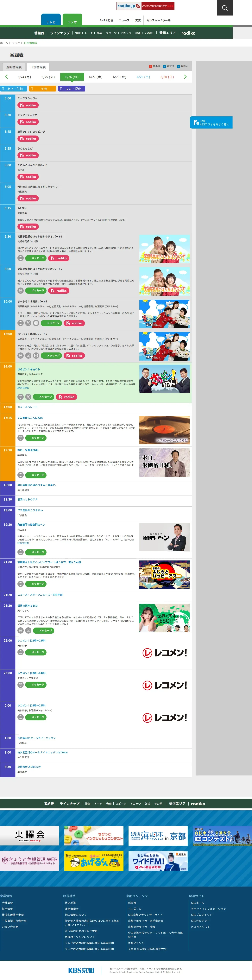Open website globe icon for 本日、米團治日和。
Image resolution: width=252 pixels, height=980 pixels.
tap(21, 475)
